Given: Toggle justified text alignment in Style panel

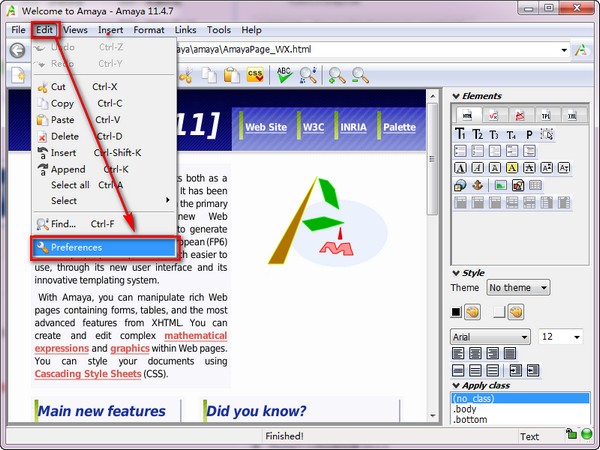Looking at the screenshot, I should (510, 353).
